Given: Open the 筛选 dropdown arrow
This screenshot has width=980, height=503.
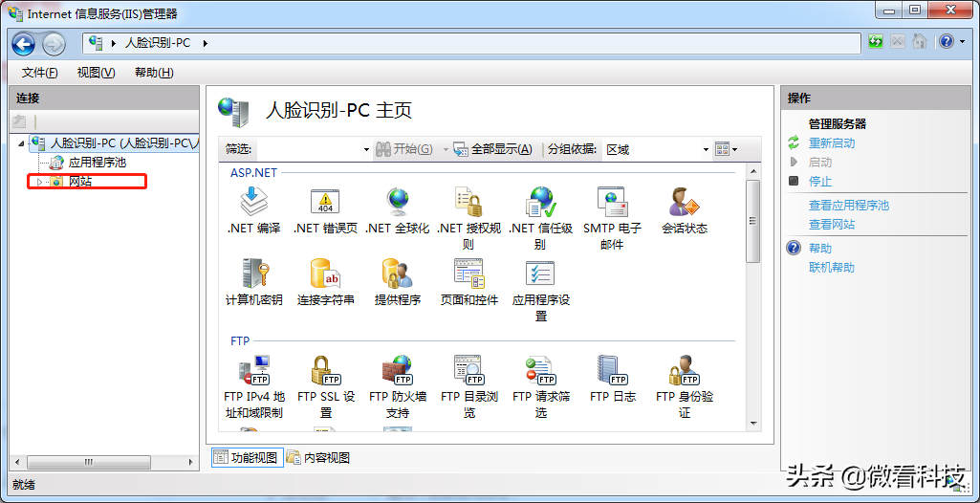Looking at the screenshot, I should 367,150.
